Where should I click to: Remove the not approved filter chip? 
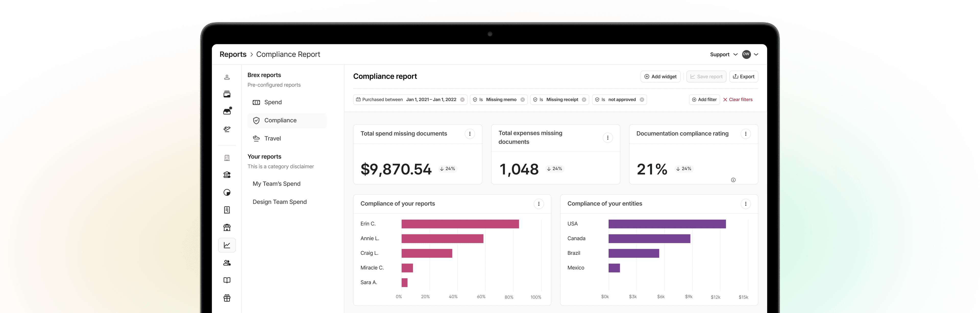pos(642,100)
